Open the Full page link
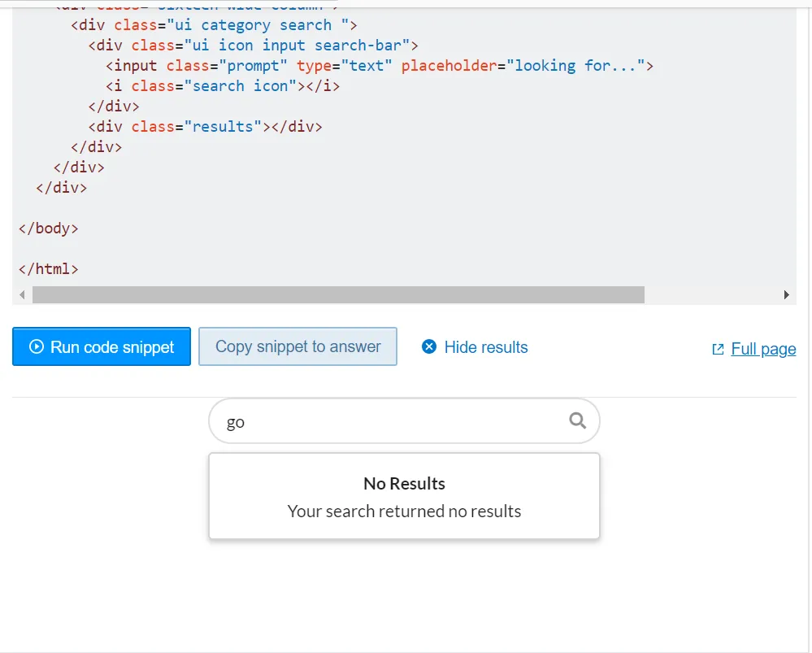The width and height of the screenshot is (812, 653). coord(763,349)
